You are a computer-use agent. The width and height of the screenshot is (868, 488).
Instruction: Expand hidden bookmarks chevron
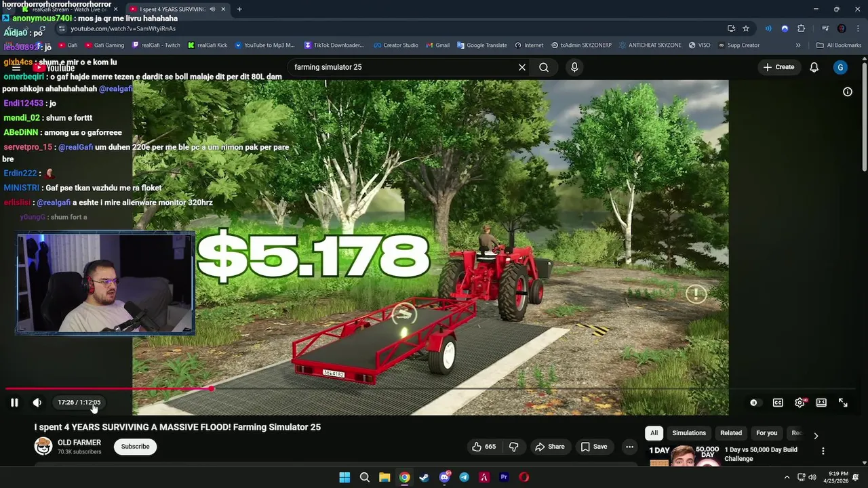tap(798, 45)
